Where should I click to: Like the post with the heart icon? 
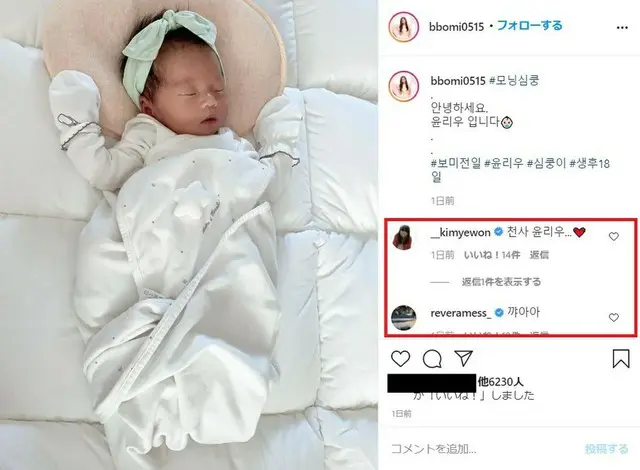tap(400, 359)
